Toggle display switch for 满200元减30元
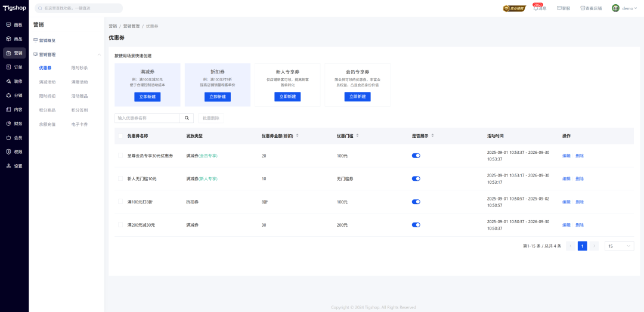 click(416, 225)
